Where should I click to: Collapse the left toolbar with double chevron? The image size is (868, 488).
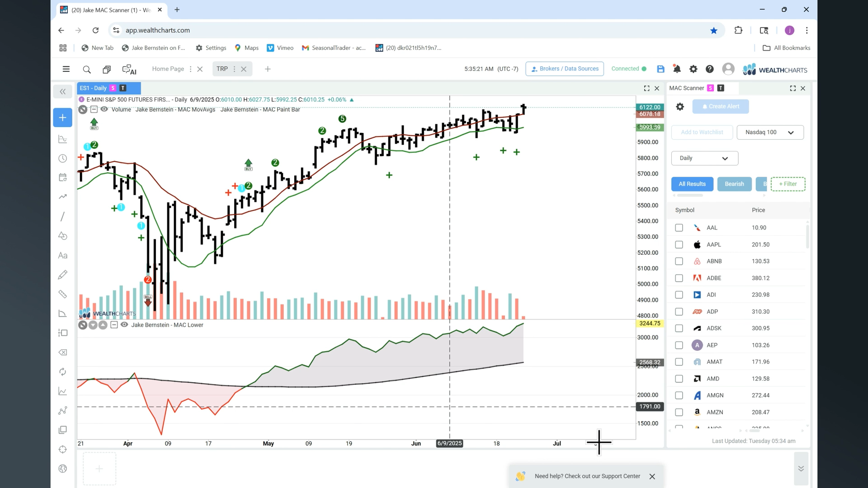tap(63, 92)
